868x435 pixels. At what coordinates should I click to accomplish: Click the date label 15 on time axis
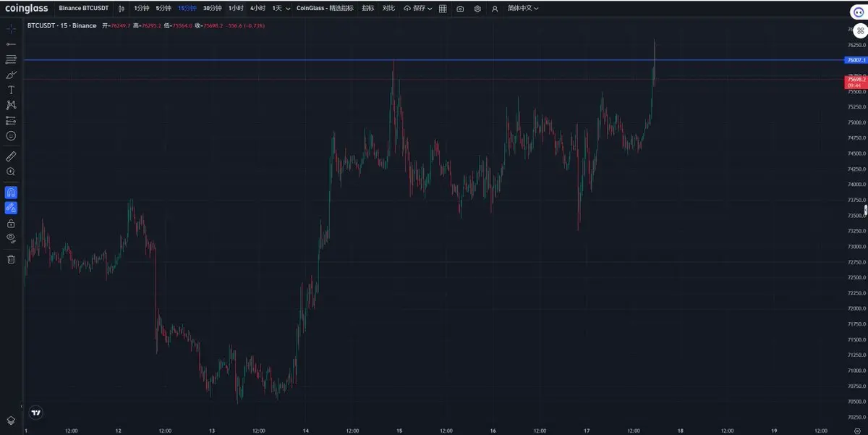pos(399,430)
